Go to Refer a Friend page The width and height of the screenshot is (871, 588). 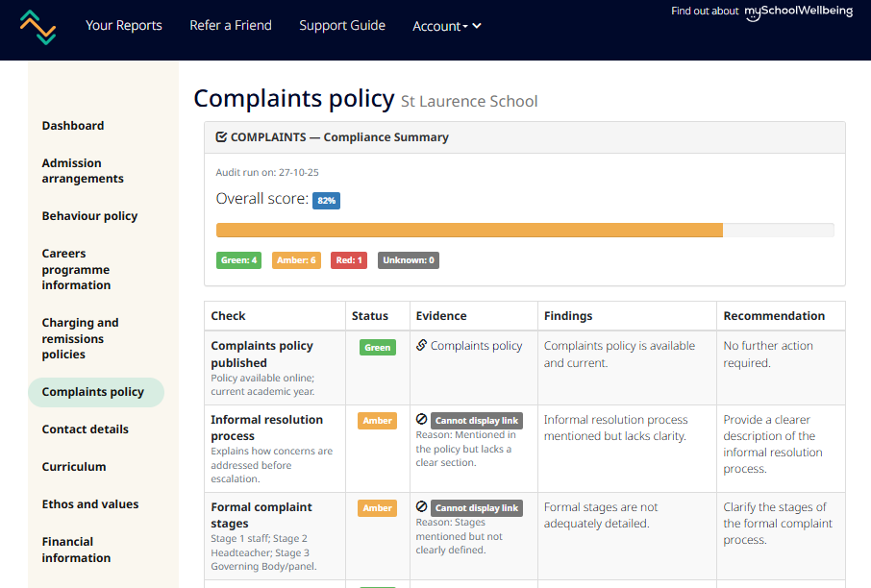231,26
